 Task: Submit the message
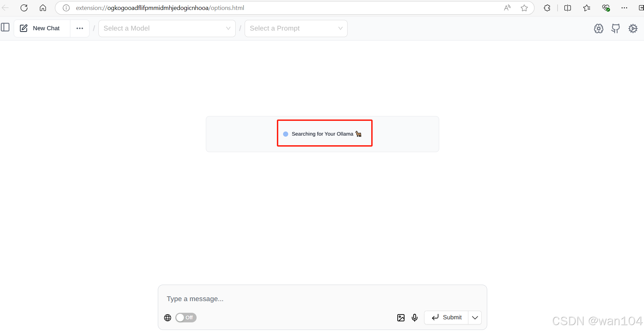pyautogui.click(x=446, y=318)
